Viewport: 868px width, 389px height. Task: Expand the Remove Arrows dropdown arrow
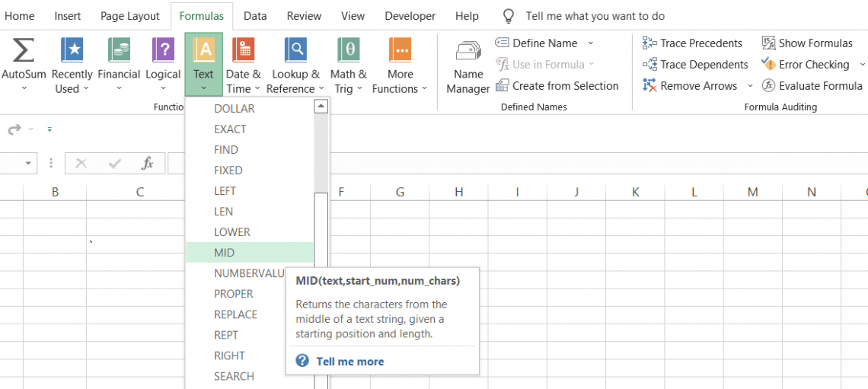(x=750, y=86)
